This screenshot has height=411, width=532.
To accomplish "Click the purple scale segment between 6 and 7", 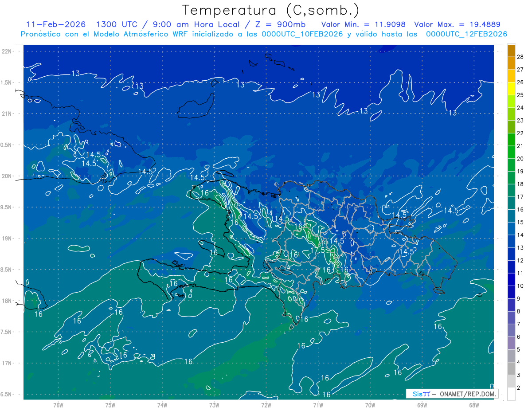I will click(511, 330).
